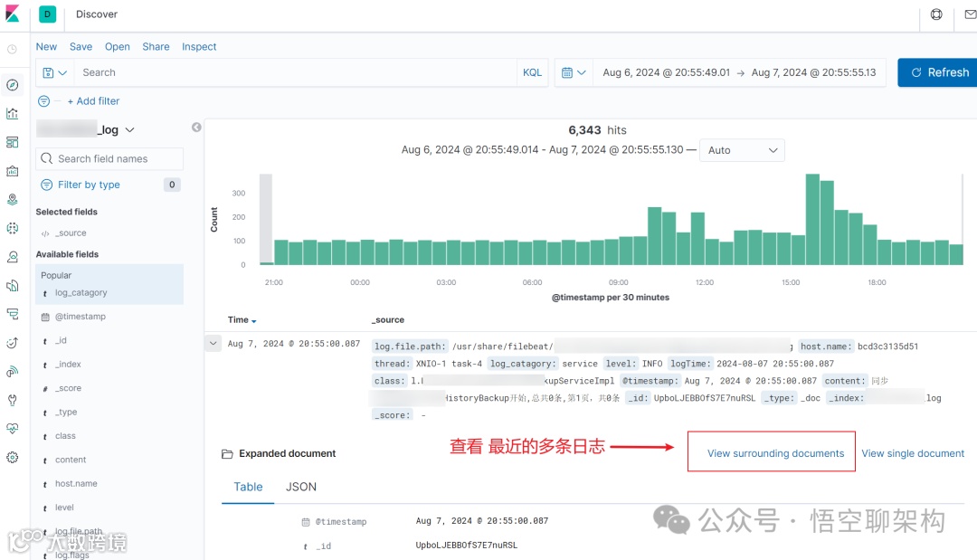Click the Refresh button
Image resolution: width=977 pixels, height=560 pixels.
[x=938, y=72]
